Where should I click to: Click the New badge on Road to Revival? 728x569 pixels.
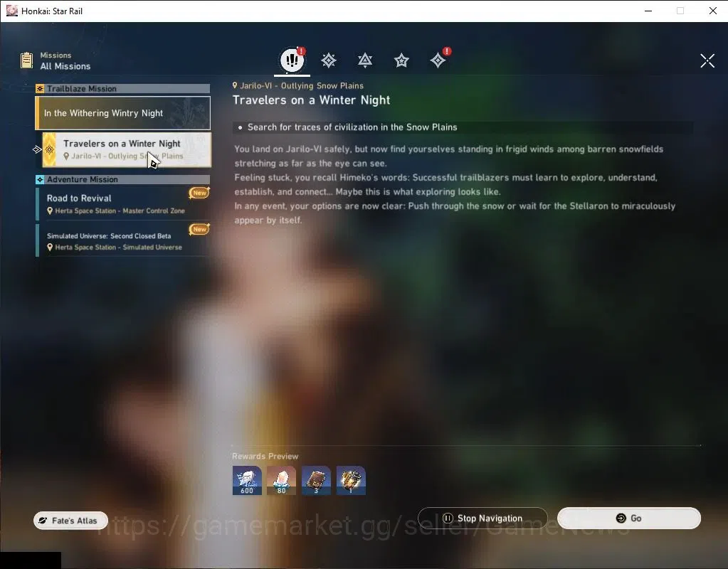click(199, 193)
